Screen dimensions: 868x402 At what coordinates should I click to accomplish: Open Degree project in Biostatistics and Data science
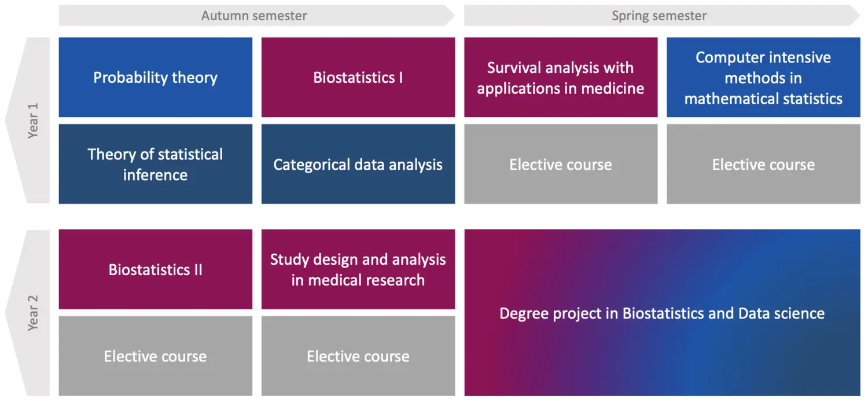663,313
